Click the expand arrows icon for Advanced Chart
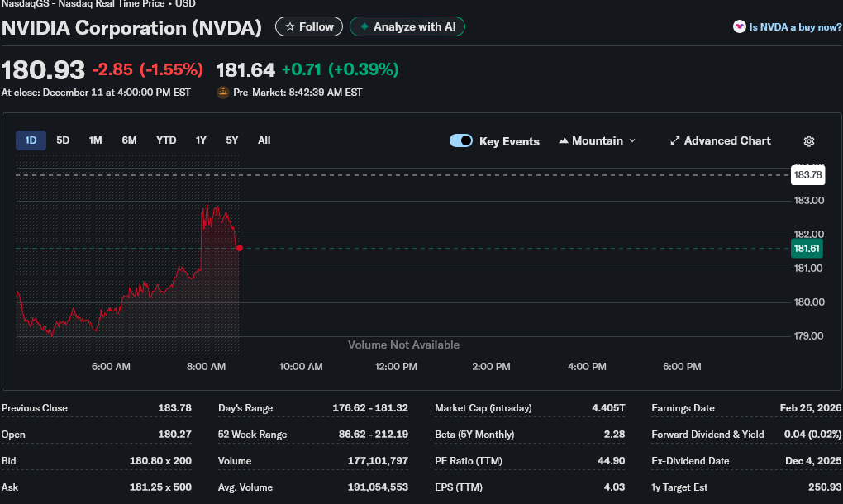This screenshot has height=504, width=843. (674, 140)
